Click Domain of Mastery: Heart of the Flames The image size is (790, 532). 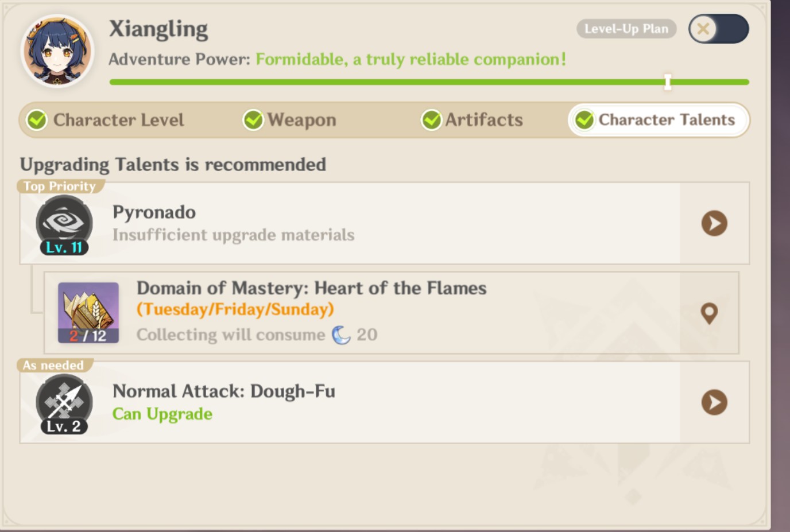click(x=311, y=288)
